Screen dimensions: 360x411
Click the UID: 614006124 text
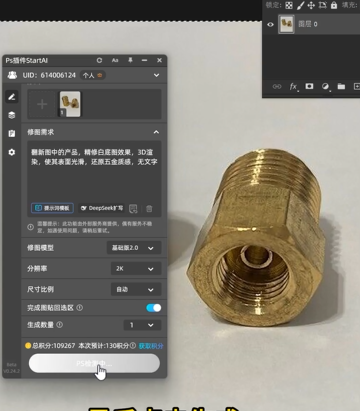coord(49,75)
